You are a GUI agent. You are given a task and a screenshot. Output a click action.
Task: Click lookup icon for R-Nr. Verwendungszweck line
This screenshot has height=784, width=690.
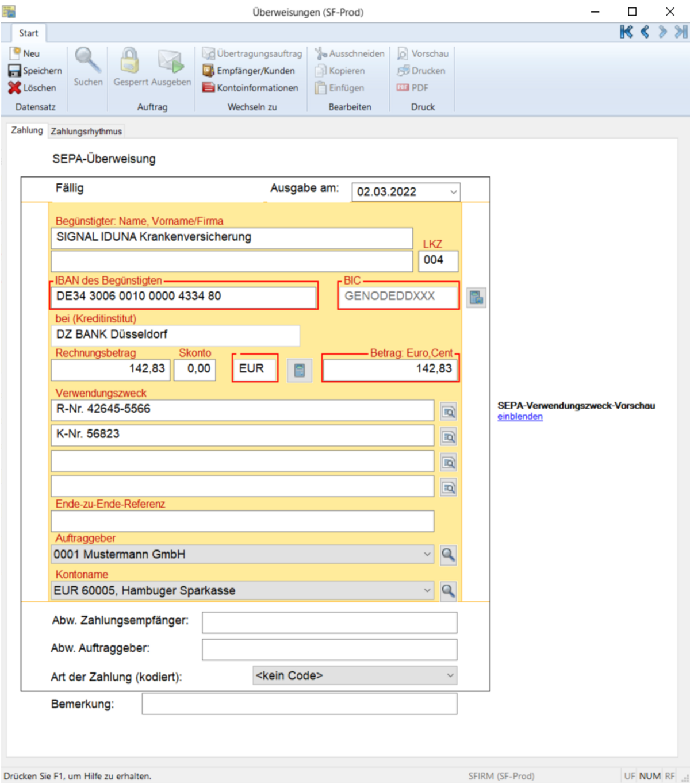(x=448, y=412)
